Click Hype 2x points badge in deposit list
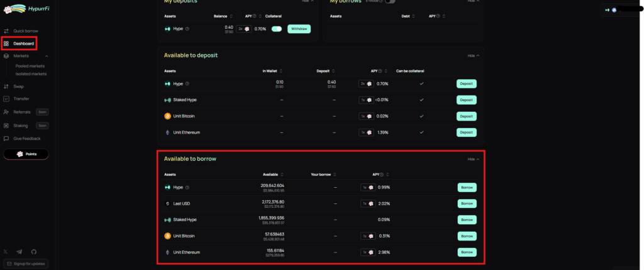Viewport: 644px width, 270px height. tap(366, 84)
